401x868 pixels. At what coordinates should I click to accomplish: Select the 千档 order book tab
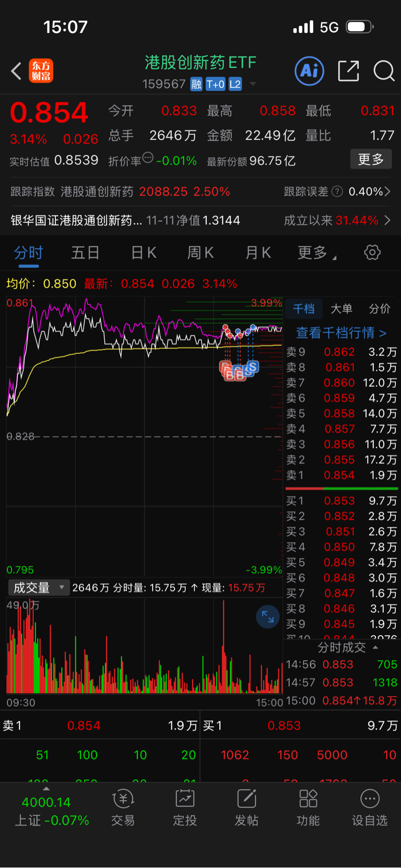[304, 309]
